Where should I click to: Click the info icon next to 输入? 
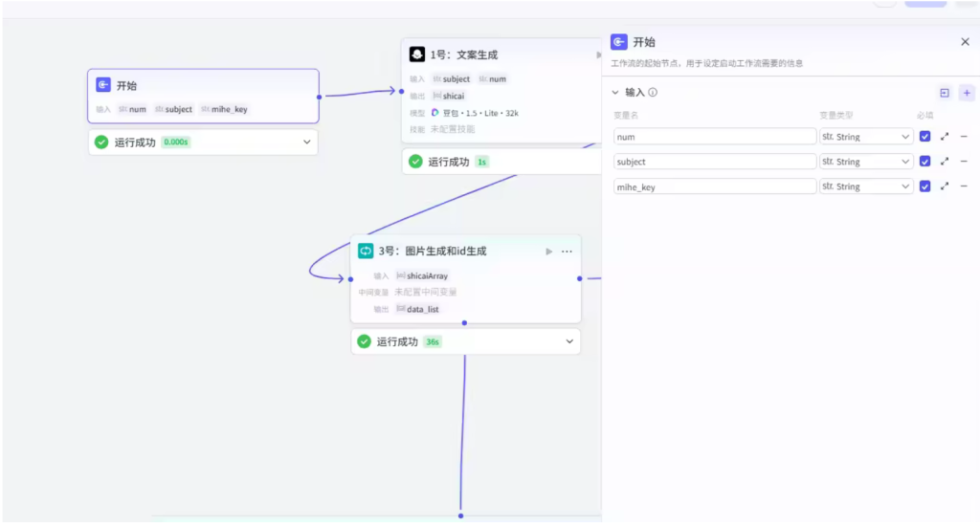pyautogui.click(x=654, y=93)
